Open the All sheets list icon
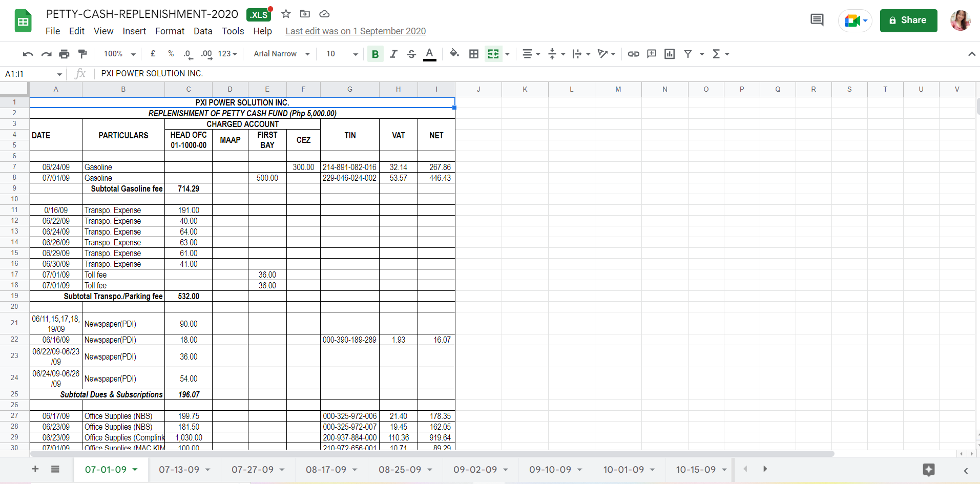Viewport: 980px width, 484px height. [55, 469]
